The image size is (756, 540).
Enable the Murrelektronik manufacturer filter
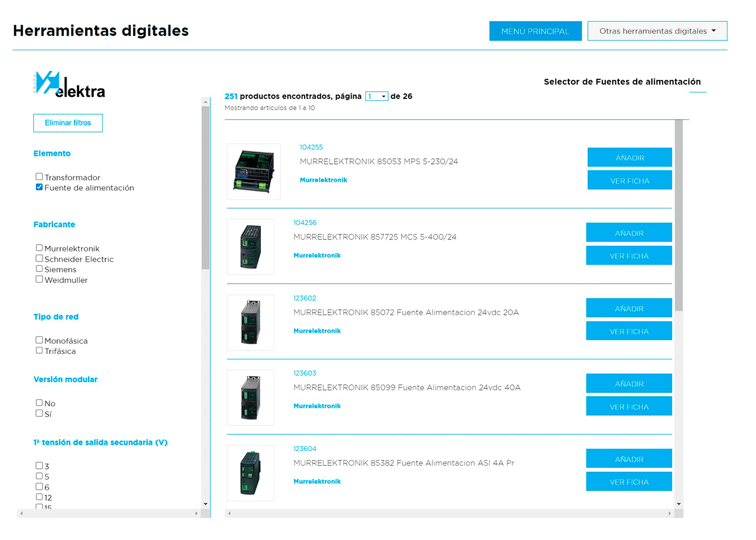pos(39,247)
